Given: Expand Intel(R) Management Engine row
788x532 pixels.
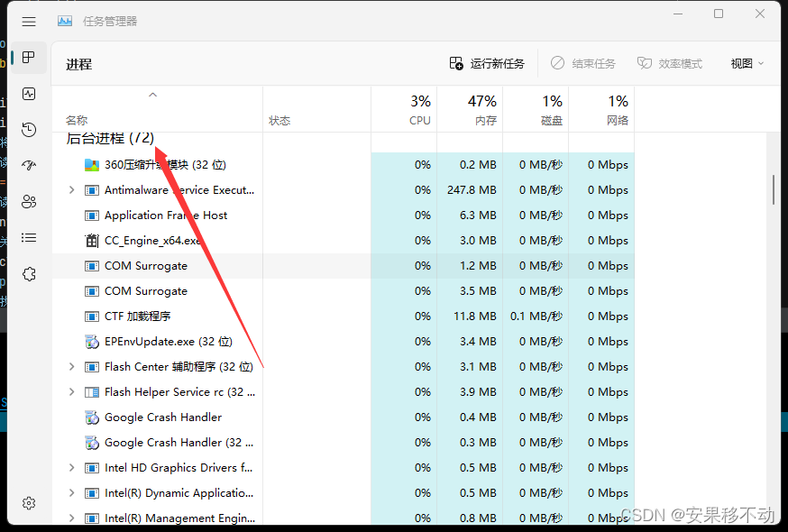Looking at the screenshot, I should 71,518.
